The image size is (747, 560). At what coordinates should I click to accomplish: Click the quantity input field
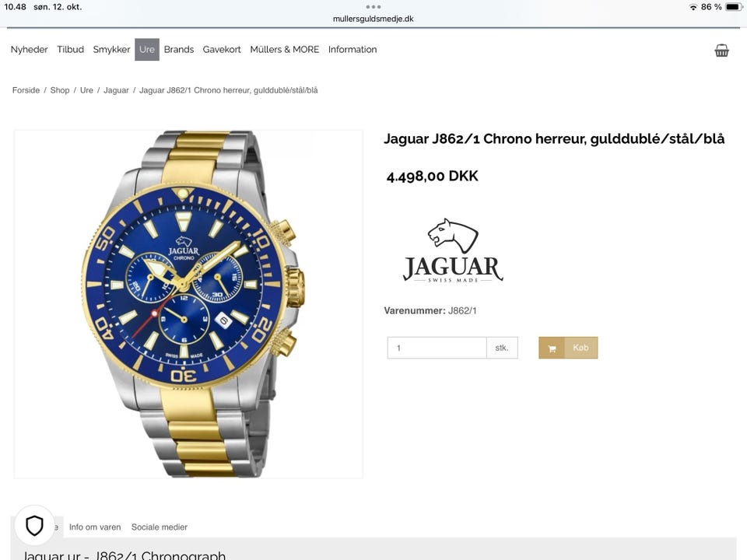(x=437, y=348)
